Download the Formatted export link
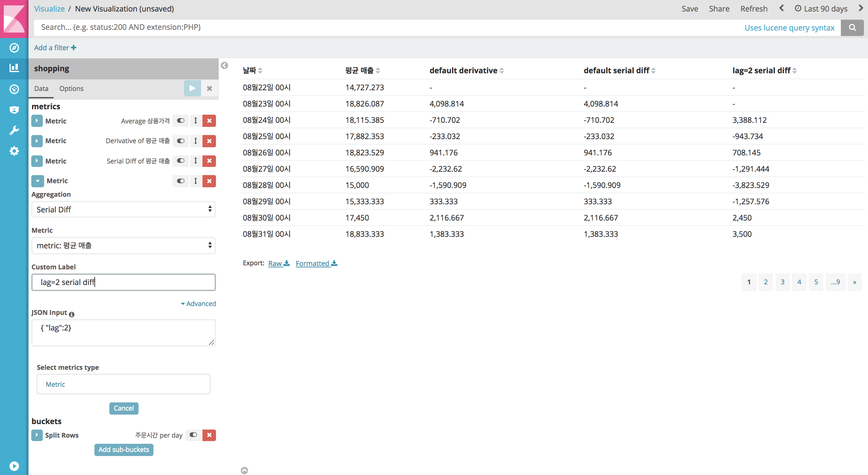 [316, 263]
